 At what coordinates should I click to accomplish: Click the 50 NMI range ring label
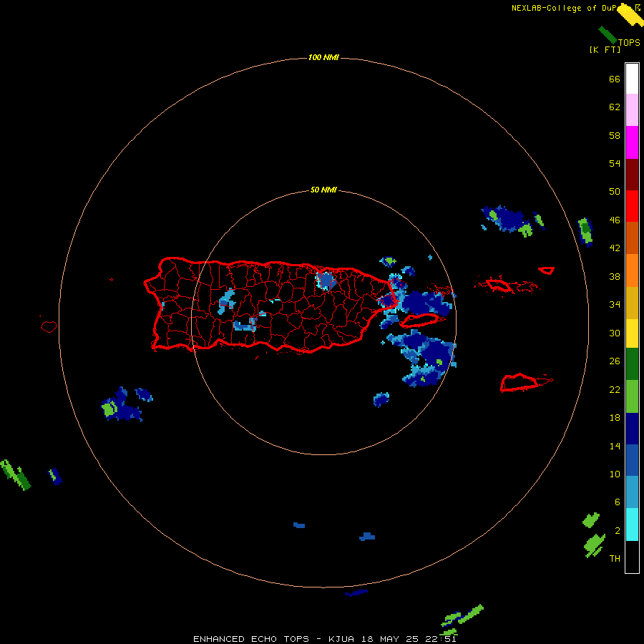(323, 190)
